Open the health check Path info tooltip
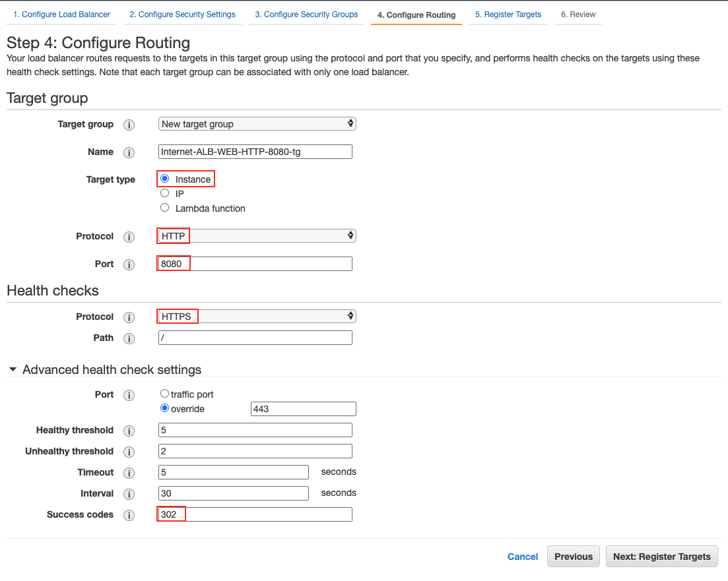728x581 pixels. [129, 338]
